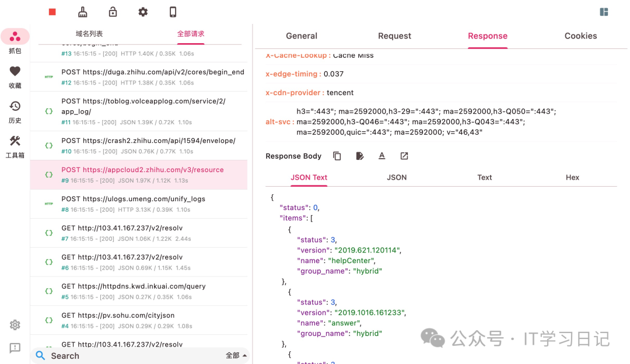630x364 pixels.
Task: Click the search magnifier icon
Action: 40,356
